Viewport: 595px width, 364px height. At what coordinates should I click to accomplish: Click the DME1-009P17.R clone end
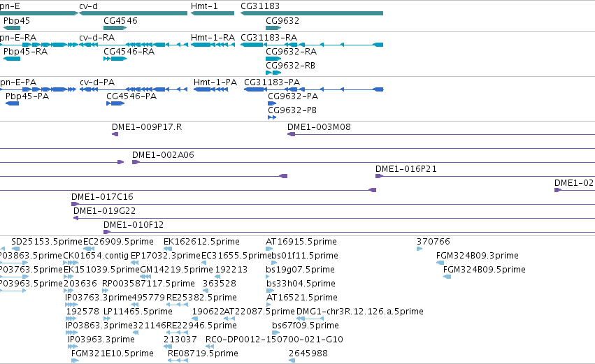tap(115, 134)
